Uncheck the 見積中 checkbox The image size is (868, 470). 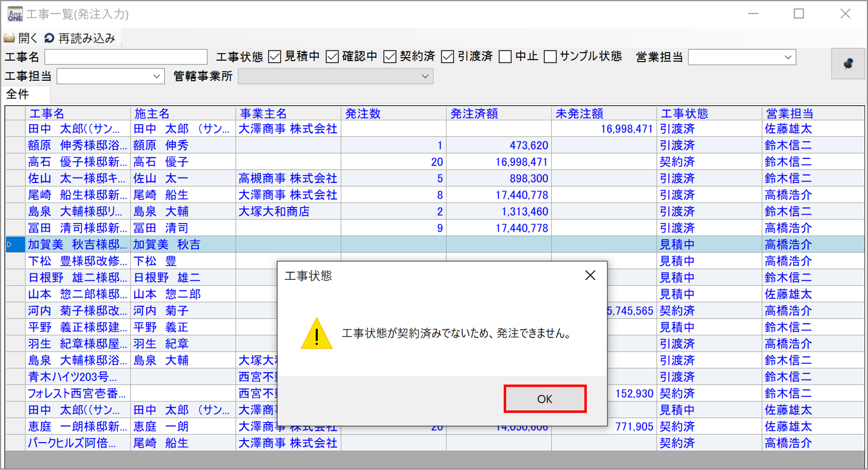(275, 57)
